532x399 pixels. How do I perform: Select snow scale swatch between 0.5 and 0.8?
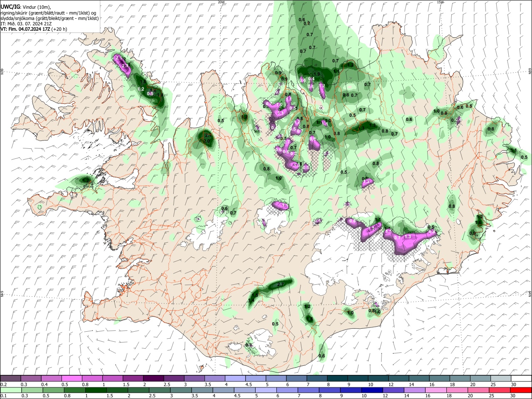point(71,379)
